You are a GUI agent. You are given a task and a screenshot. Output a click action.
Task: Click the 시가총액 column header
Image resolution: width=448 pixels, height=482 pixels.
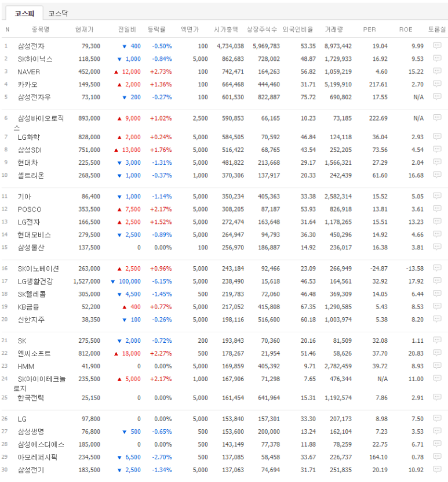225,29
